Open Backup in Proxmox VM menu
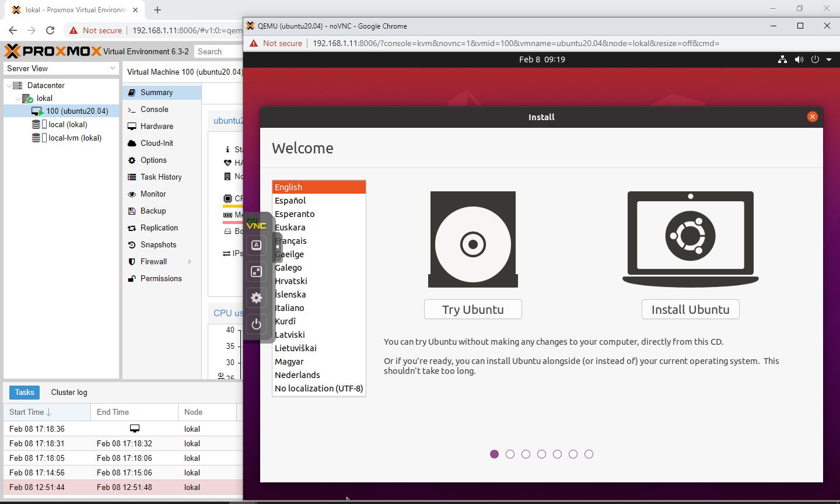Image resolution: width=840 pixels, height=504 pixels. pyautogui.click(x=162, y=211)
